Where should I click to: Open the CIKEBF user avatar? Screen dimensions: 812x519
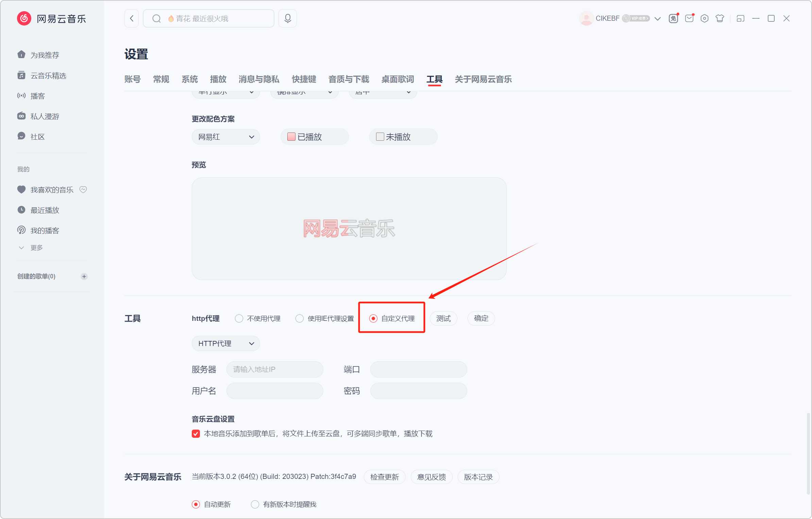point(586,18)
